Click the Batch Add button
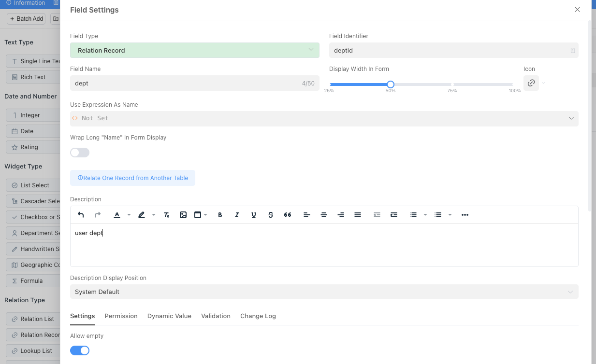Screen dimensions: 596x364 click(27, 19)
